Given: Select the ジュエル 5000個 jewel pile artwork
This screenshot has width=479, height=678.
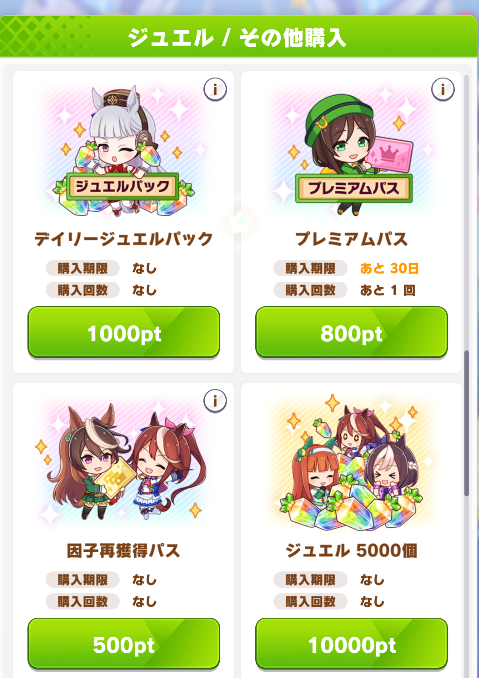Looking at the screenshot, I should [x=351, y=462].
